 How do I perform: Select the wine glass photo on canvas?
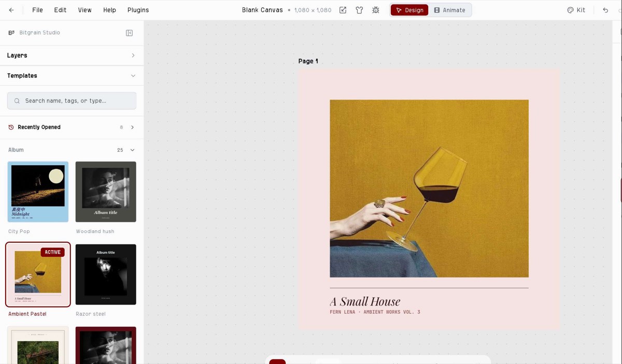click(x=429, y=188)
